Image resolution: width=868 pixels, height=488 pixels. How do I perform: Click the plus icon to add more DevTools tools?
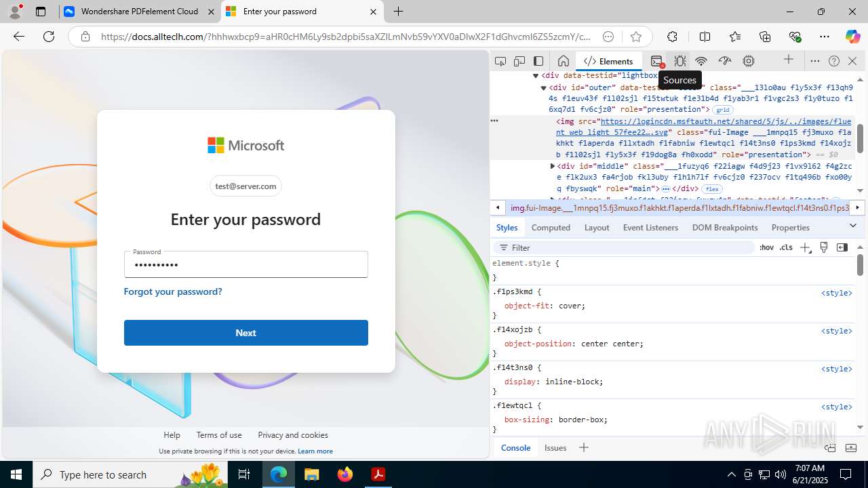pos(789,60)
